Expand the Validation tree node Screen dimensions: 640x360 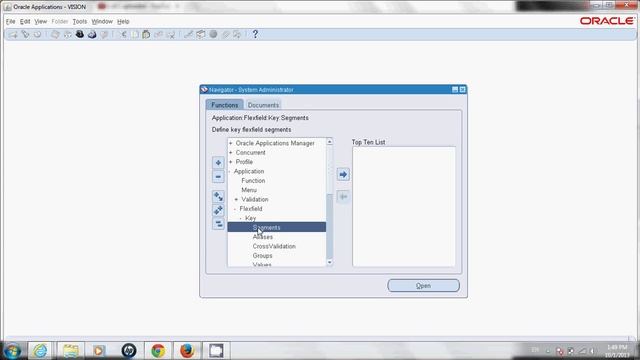click(236, 200)
